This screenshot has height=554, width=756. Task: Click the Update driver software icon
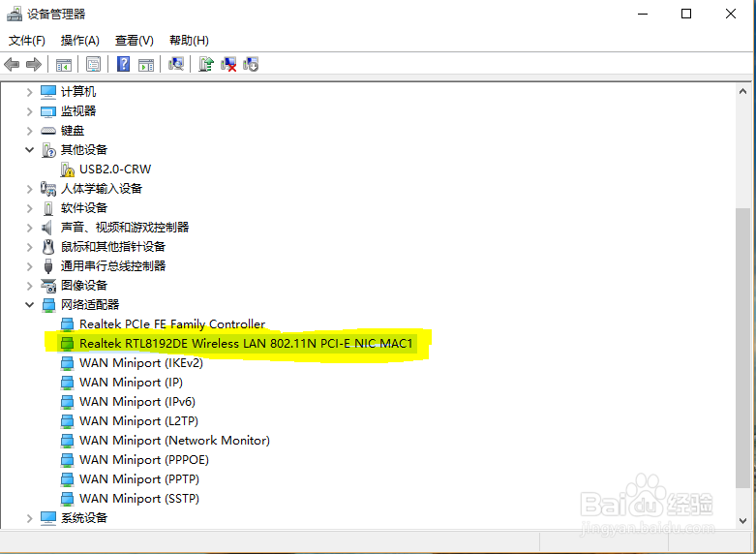[206, 64]
